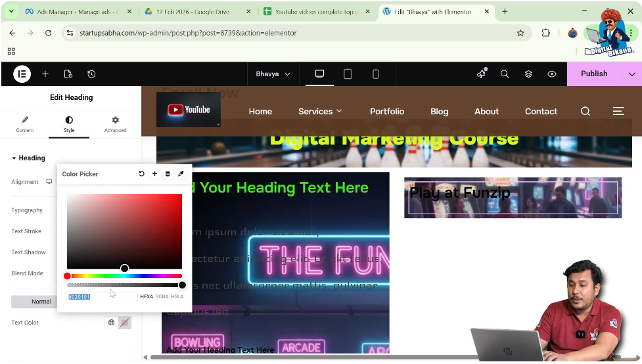Open the global colors list icon
This screenshot has width=642, height=364.
168,173
